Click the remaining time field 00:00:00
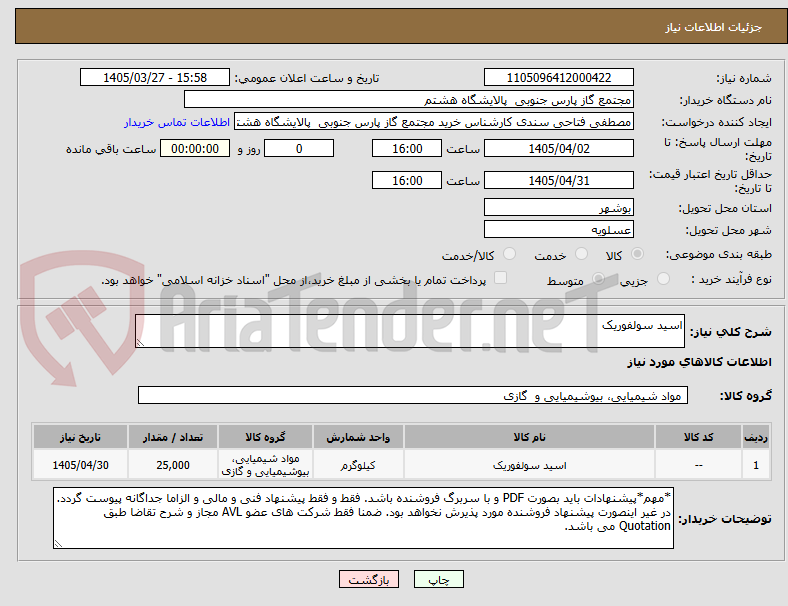 (x=195, y=149)
